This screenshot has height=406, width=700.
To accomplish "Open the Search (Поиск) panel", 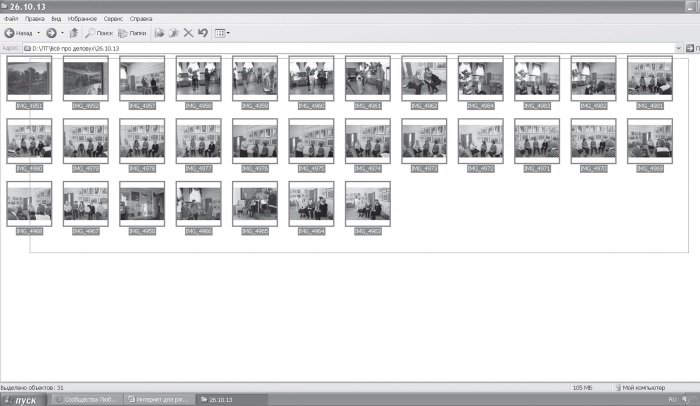I will pyautogui.click(x=97, y=33).
